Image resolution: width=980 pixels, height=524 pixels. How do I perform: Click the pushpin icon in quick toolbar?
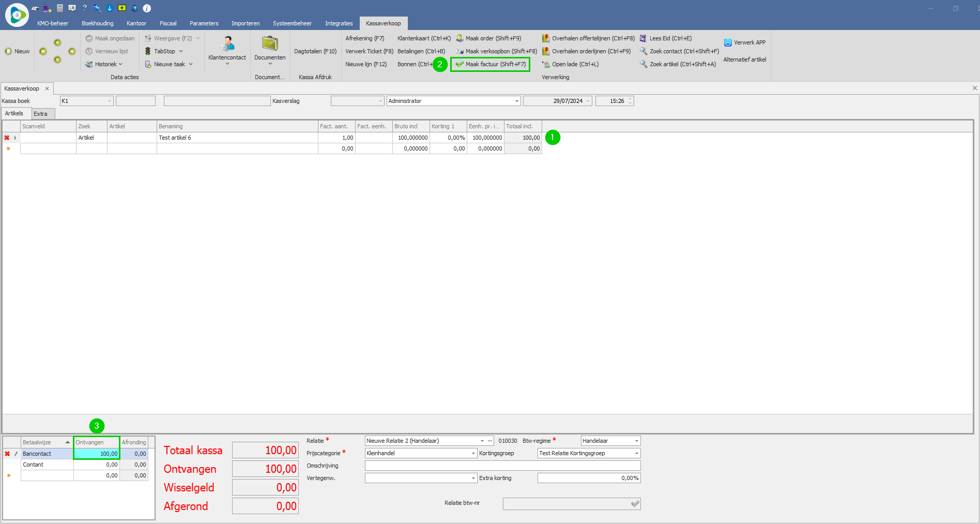(97, 8)
